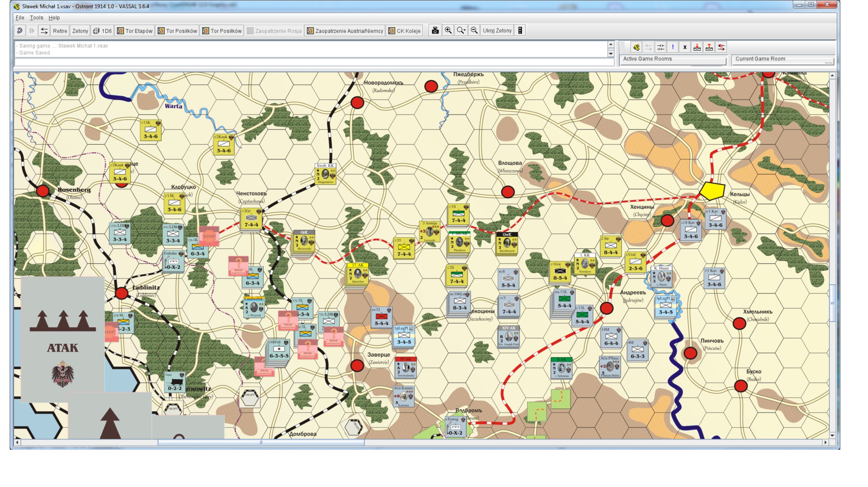Toggle the traffic-light icon after Ukryj Żetony
The image size is (868, 487).
520,31
